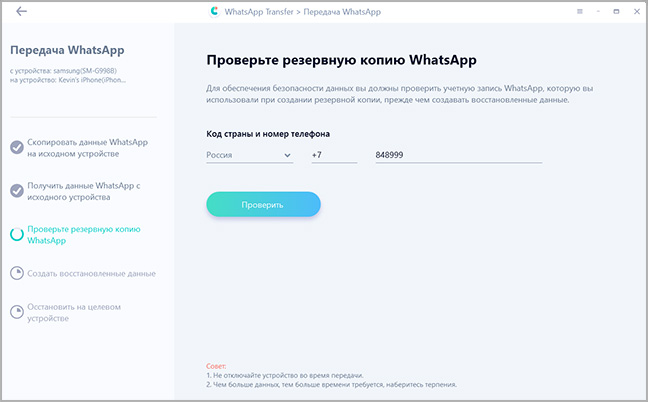Click the phone number field '848999'

pyautogui.click(x=459, y=155)
